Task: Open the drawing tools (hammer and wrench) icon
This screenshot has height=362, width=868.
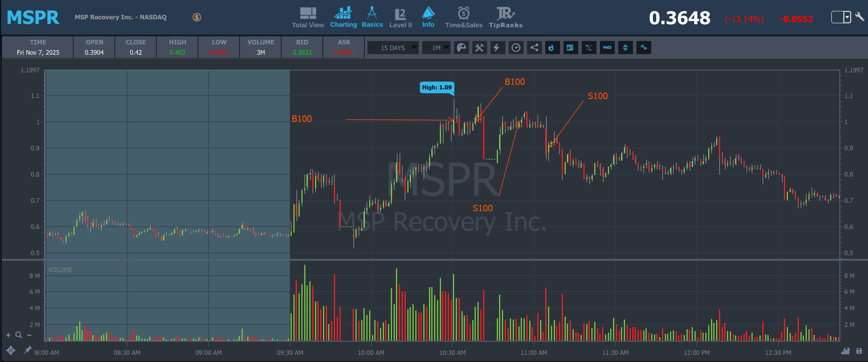Action: [x=479, y=48]
